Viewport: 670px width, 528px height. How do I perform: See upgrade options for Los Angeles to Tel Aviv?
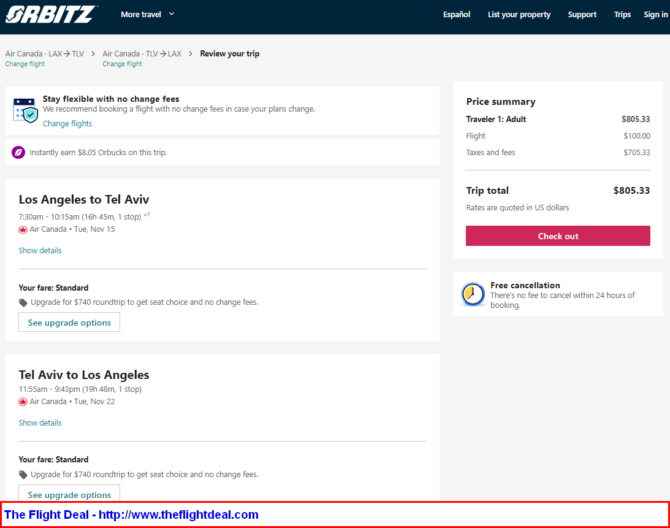click(69, 323)
